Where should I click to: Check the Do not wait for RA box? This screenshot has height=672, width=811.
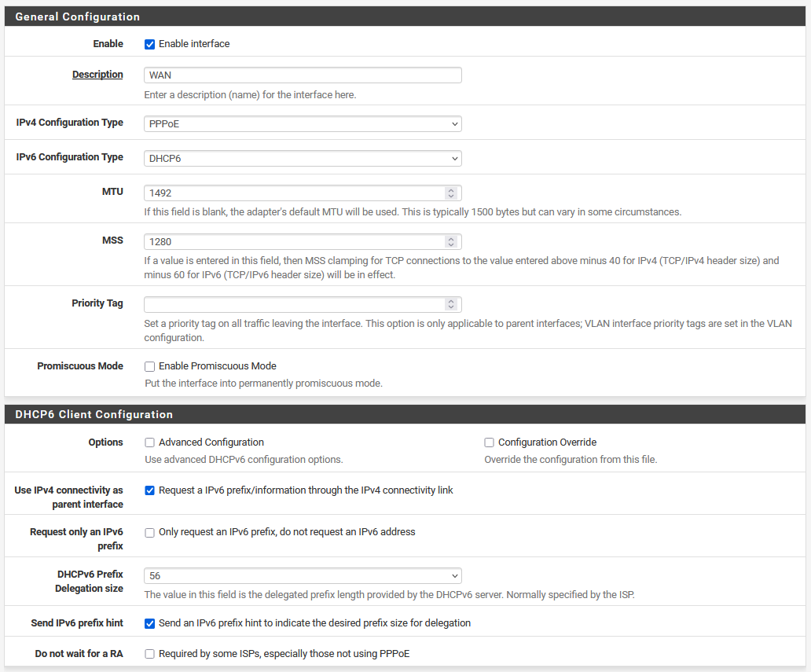pyautogui.click(x=149, y=655)
